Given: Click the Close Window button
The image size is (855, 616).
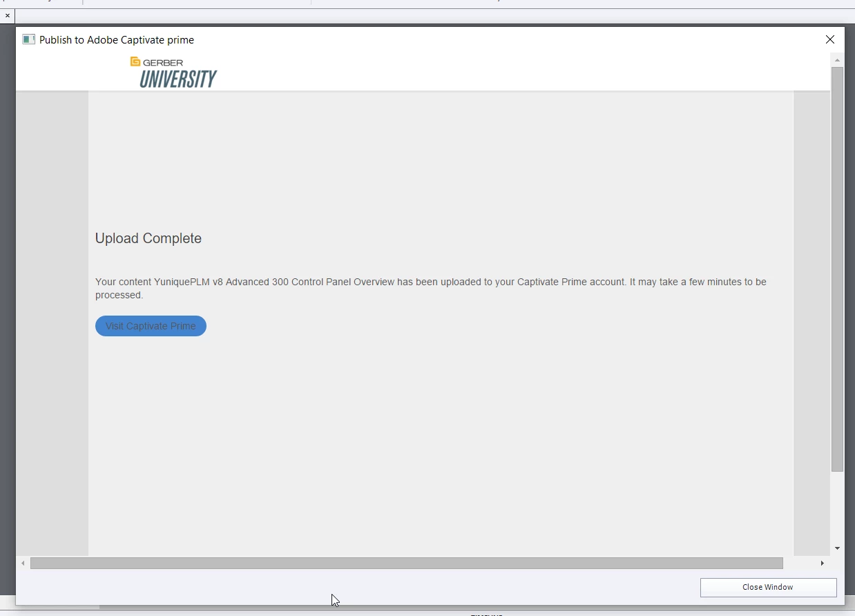Looking at the screenshot, I should pyautogui.click(x=768, y=587).
